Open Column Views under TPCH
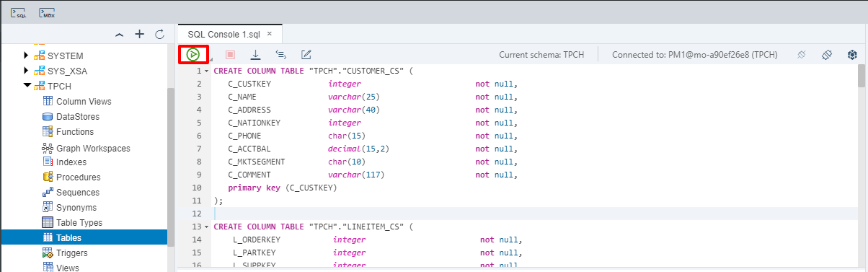Image resolution: width=868 pixels, height=272 pixels. pyautogui.click(x=84, y=101)
